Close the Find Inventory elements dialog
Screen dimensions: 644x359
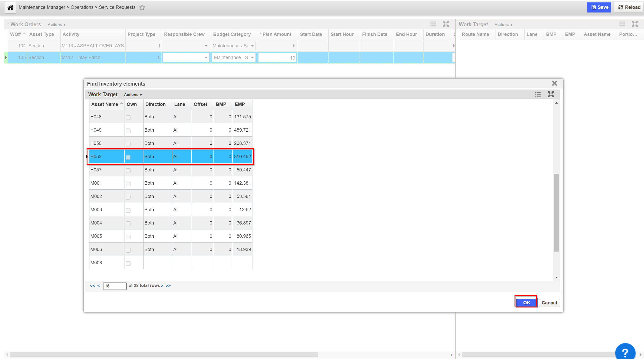(554, 83)
